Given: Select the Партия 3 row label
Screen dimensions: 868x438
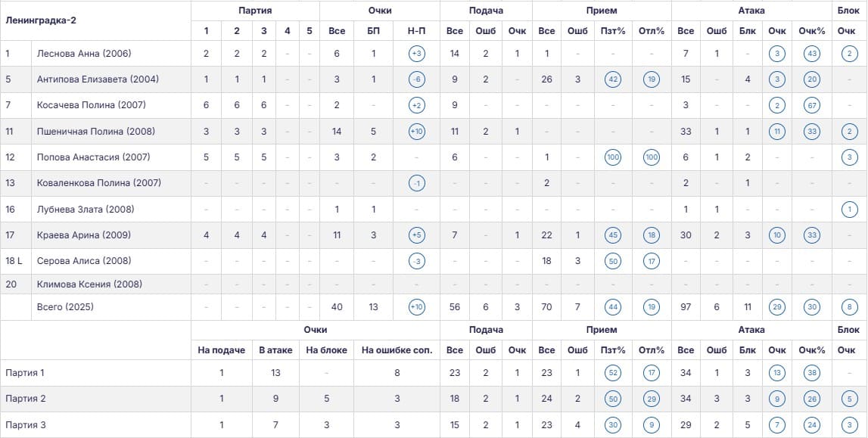Looking at the screenshot, I should click(x=25, y=425).
